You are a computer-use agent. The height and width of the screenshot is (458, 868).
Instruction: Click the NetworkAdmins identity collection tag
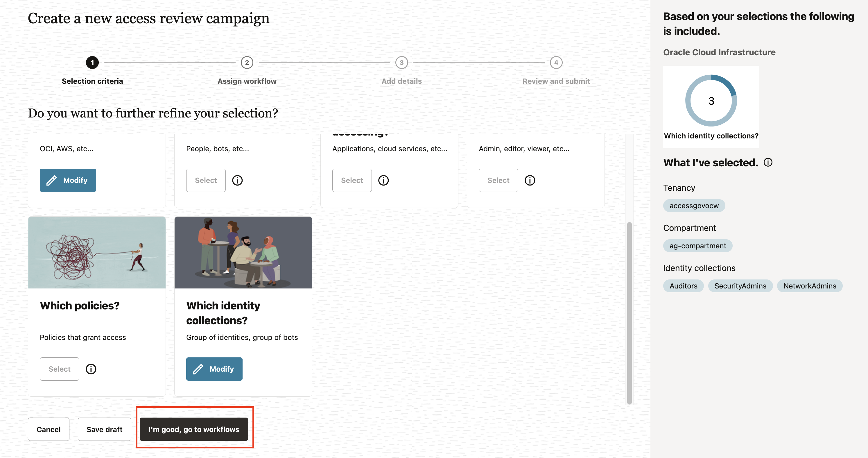coord(810,286)
